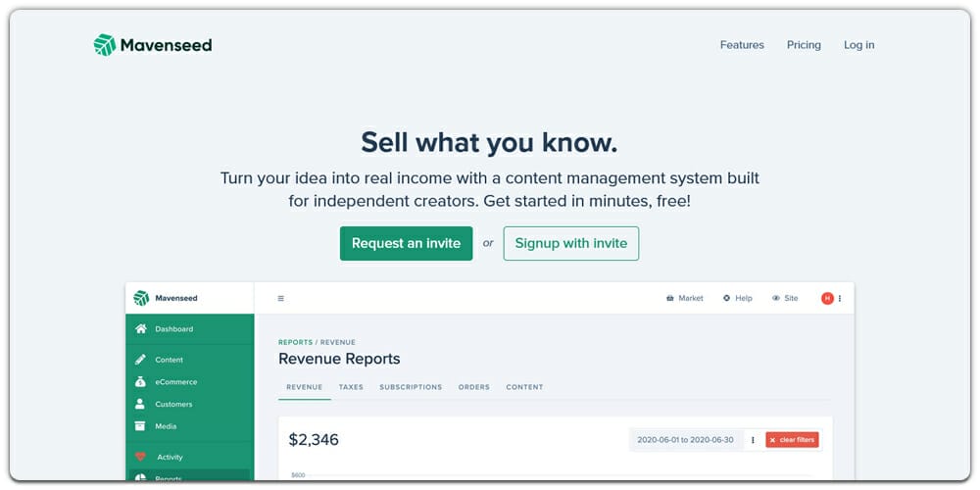Click the Mavenseed logo in the header
Viewport: 980px width, 490px height.
152,45
